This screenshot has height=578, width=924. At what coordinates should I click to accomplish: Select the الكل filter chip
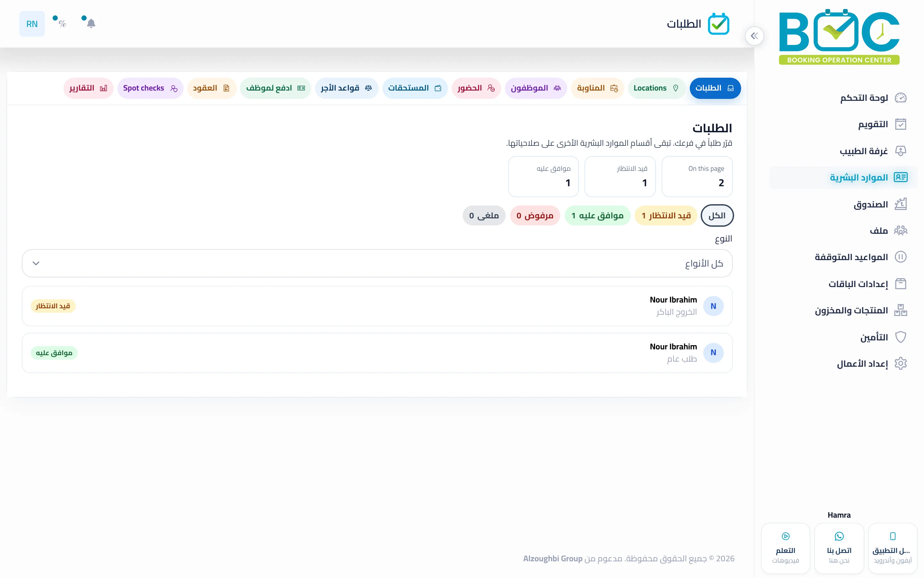click(717, 215)
